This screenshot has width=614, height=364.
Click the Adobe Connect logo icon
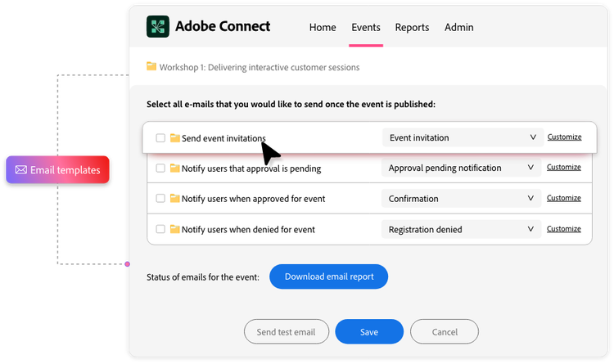[157, 27]
